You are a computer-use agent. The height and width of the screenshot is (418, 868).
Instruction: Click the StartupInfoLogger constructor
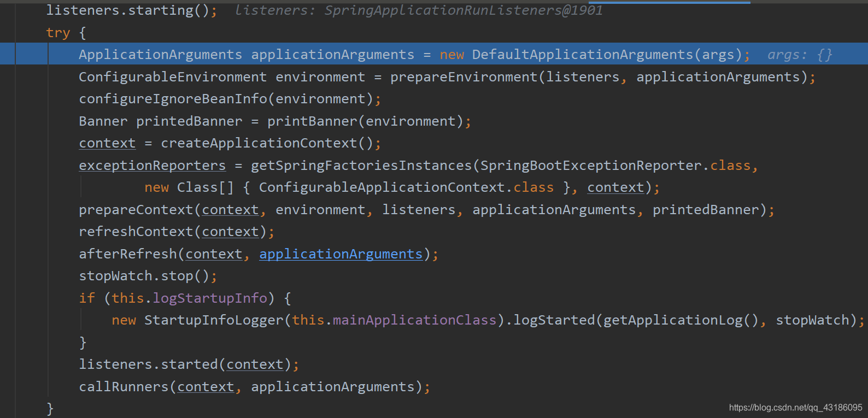[x=214, y=320]
